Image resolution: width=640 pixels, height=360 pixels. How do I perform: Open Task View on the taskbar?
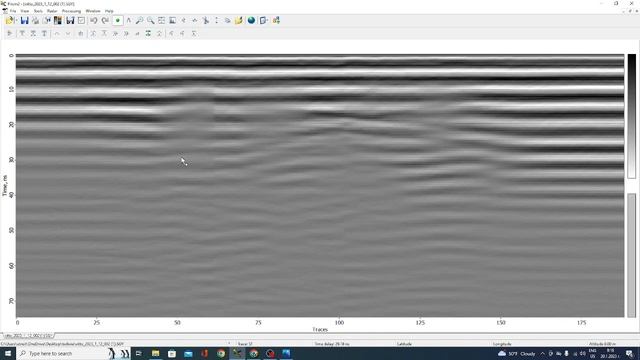click(x=138, y=353)
